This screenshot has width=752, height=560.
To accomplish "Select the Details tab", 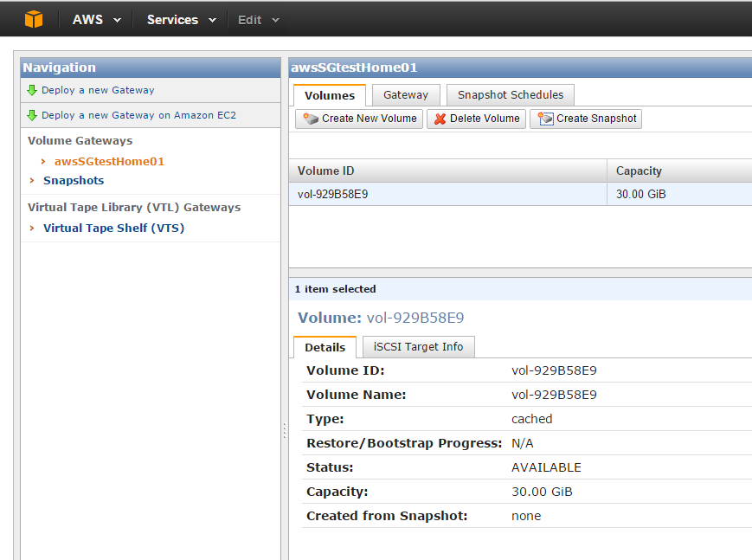I will point(325,347).
